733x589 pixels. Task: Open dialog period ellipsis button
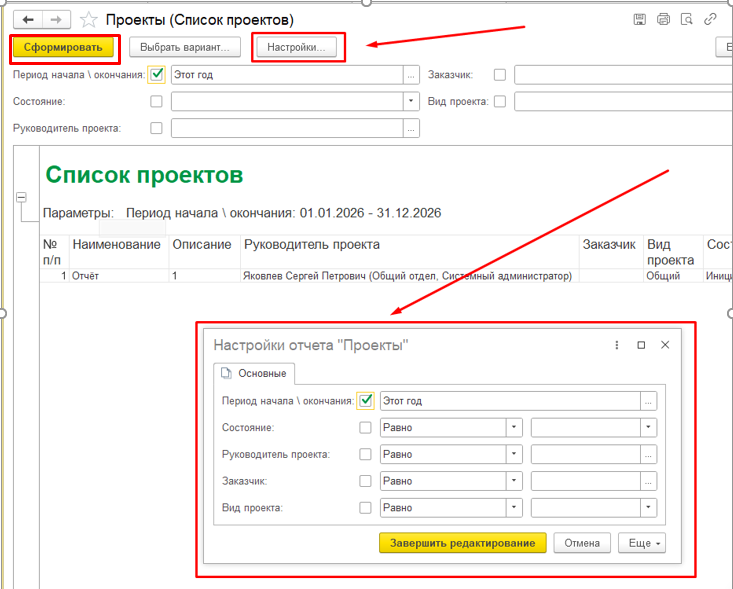tap(648, 401)
